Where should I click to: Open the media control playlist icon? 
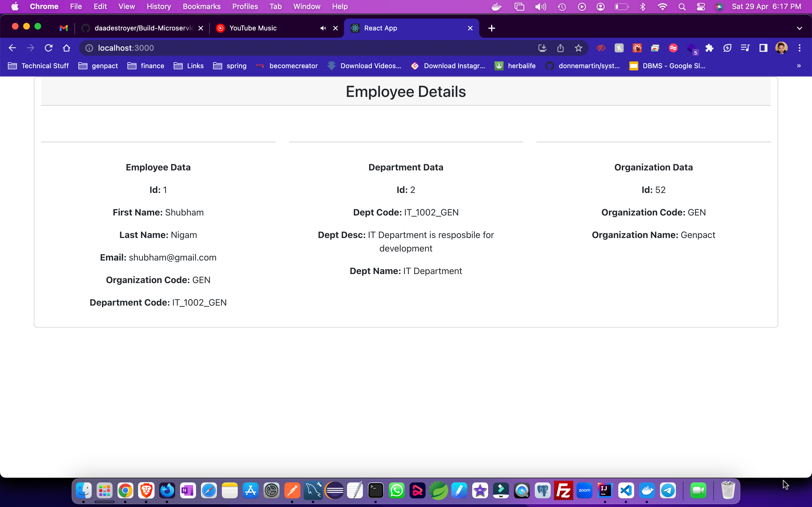(745, 48)
